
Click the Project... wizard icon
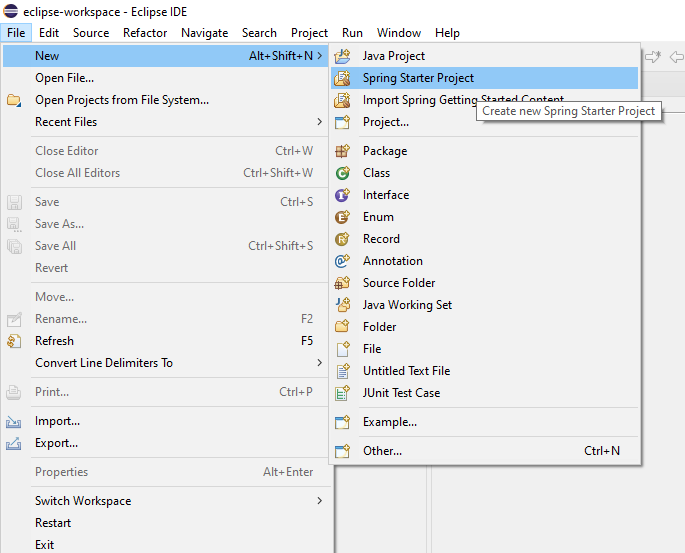pyautogui.click(x=342, y=122)
